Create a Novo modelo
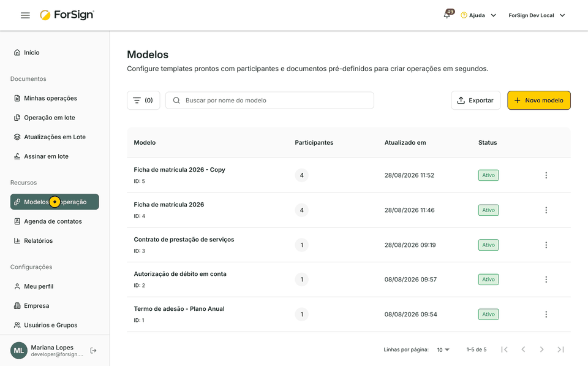Viewport: 588px width, 366px height. 539,100
